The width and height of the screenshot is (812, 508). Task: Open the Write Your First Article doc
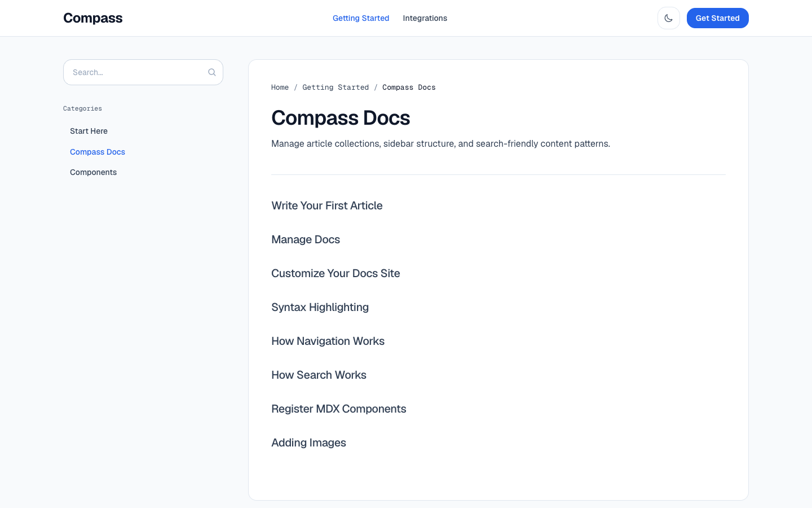click(327, 205)
